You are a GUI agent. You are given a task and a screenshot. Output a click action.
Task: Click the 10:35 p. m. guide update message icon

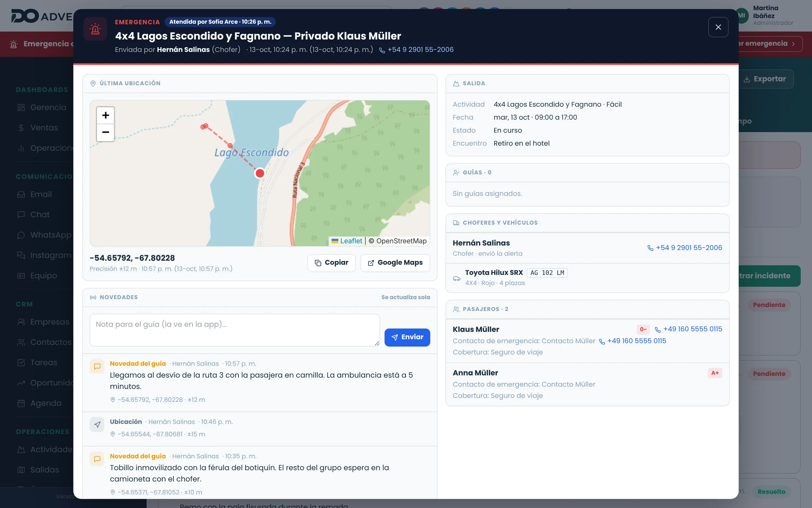pos(97,459)
